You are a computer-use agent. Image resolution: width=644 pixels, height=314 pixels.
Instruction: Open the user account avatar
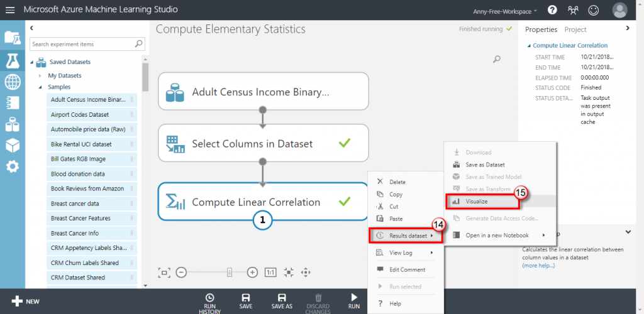(x=619, y=10)
